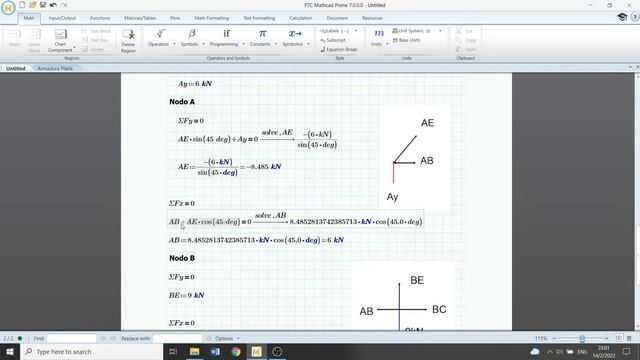Open a file using the folder icon
This screenshot has height=360, width=640.
tap(32, 5)
